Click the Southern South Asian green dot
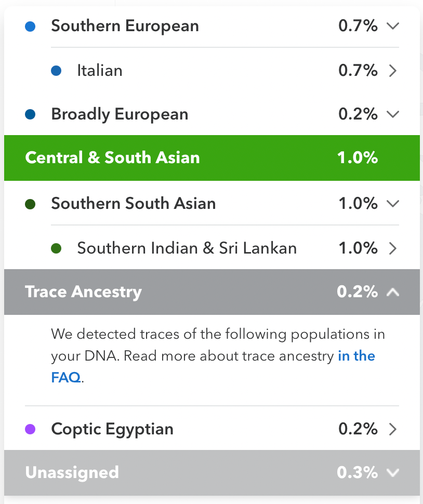This screenshot has width=423, height=504. coord(30,204)
